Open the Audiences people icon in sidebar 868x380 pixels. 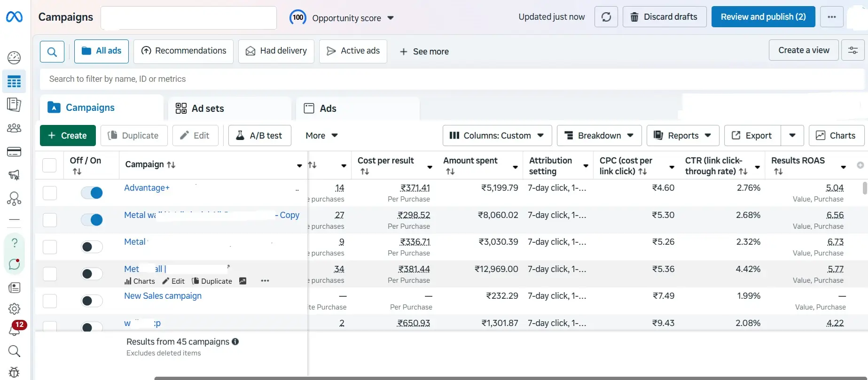(x=14, y=128)
